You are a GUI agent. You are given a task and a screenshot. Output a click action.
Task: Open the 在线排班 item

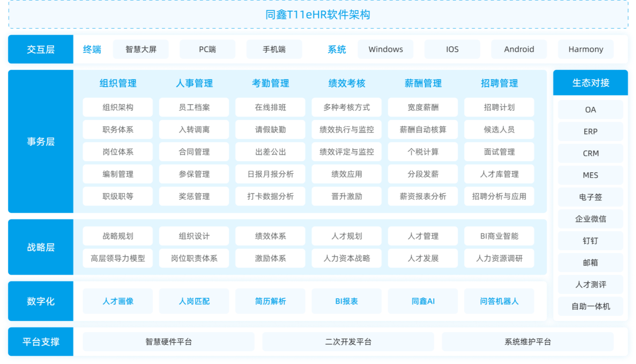tap(271, 107)
